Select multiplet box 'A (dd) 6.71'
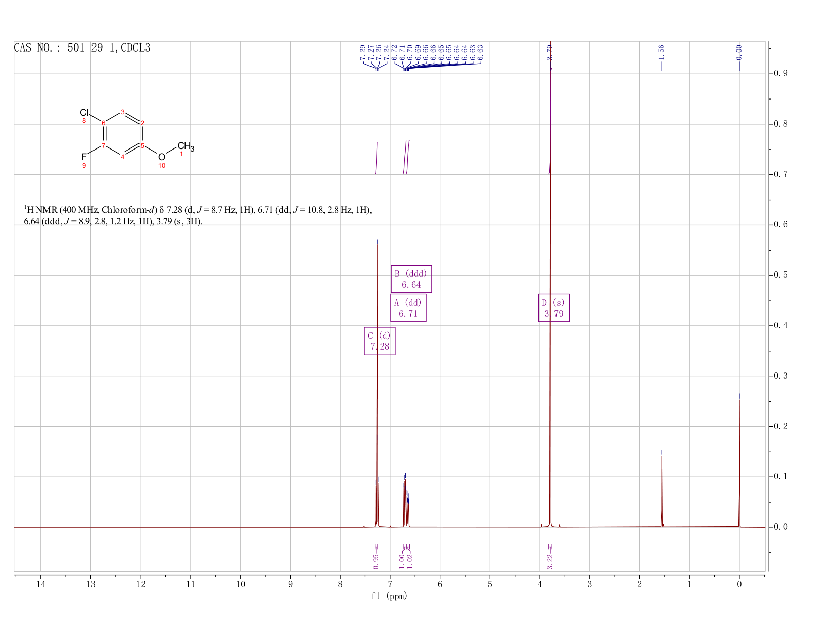The height and width of the screenshot is (644, 834). (x=408, y=308)
